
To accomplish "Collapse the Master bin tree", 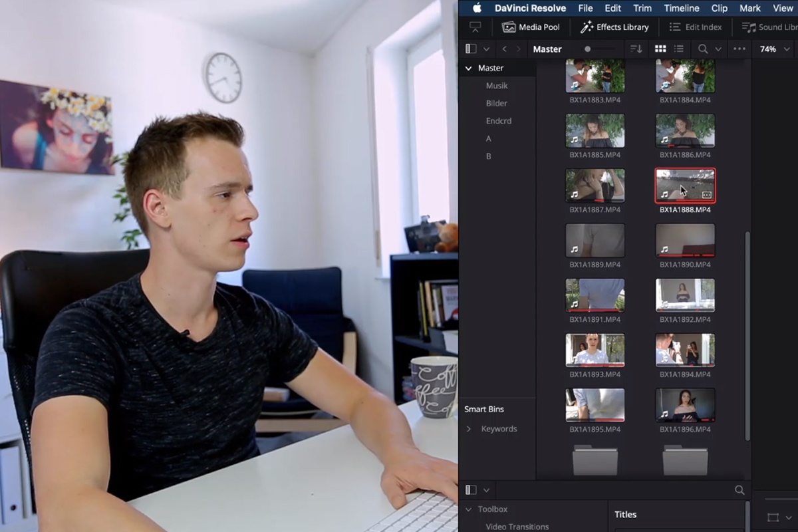I will pos(468,68).
